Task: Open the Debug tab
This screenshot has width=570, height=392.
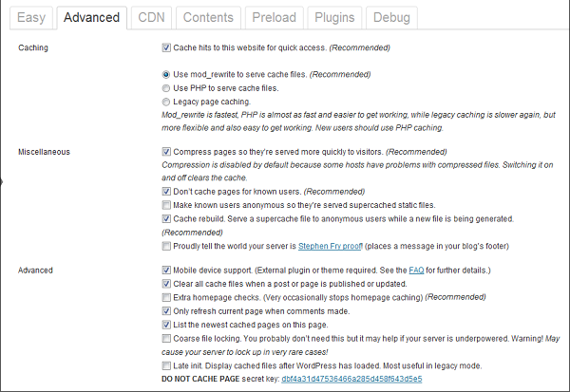Action: click(x=392, y=18)
